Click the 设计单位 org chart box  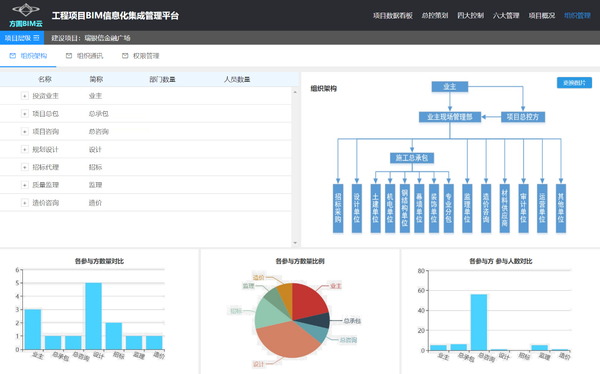click(357, 208)
